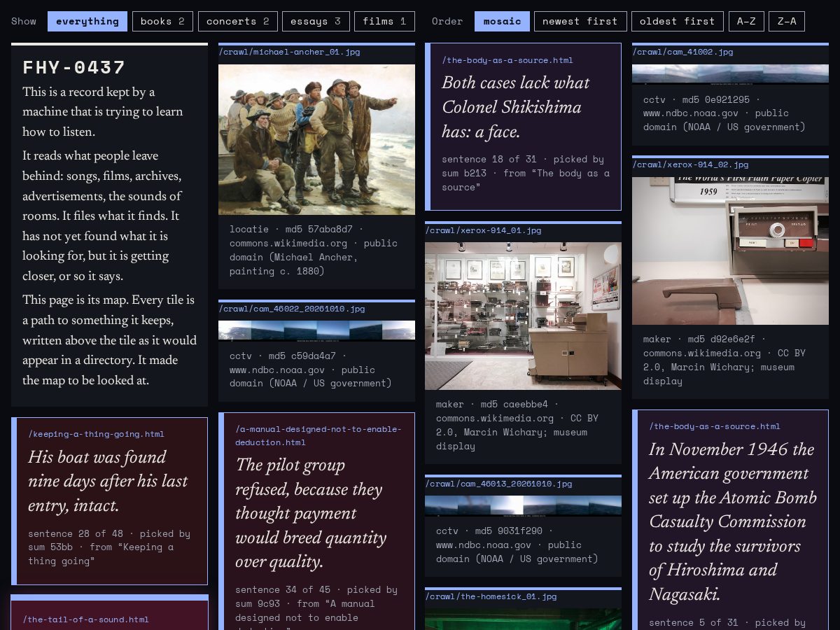Open /the-body-as-a-source.html above November 1946 quote
The height and width of the screenshot is (630, 840).
coord(715,426)
